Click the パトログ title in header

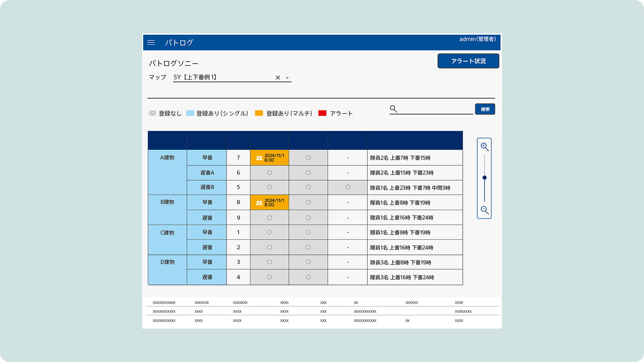point(179,43)
